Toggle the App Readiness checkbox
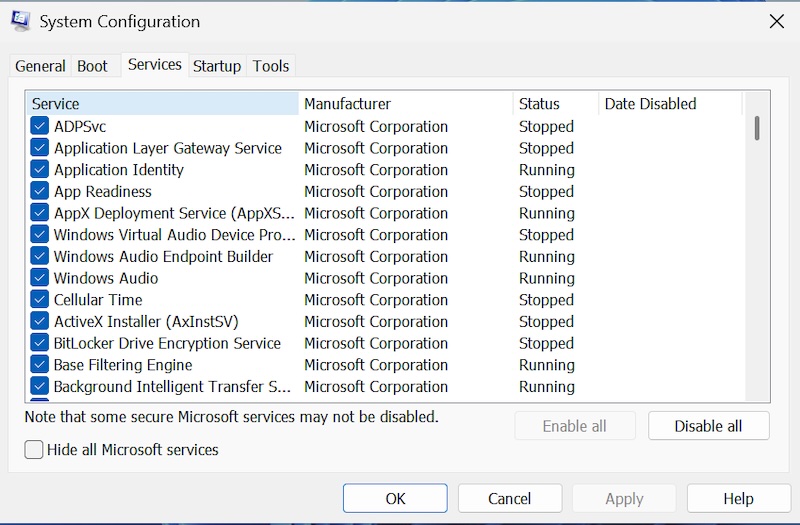The image size is (800, 525). (40, 191)
